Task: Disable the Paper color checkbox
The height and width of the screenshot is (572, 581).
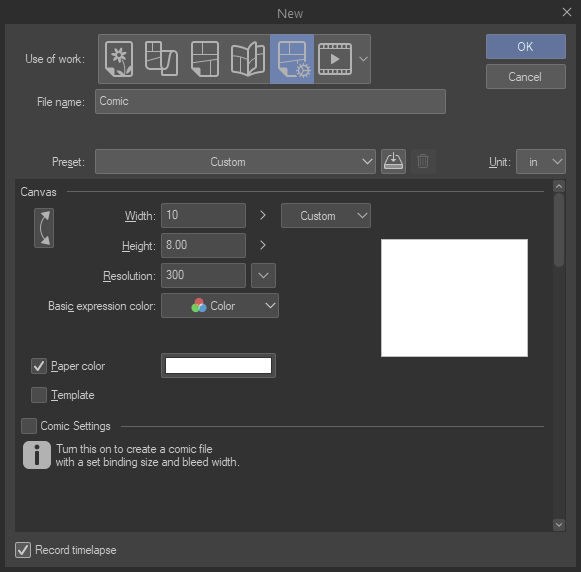Action: point(39,366)
